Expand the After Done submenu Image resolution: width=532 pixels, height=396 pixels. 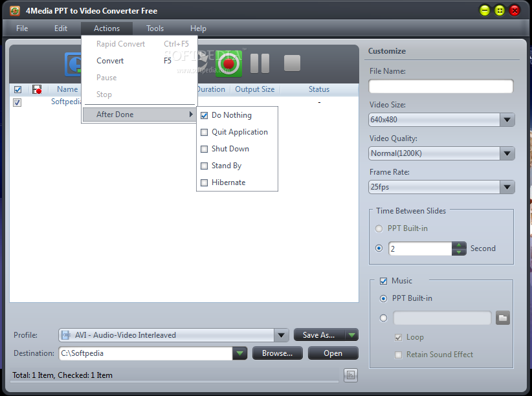click(139, 115)
